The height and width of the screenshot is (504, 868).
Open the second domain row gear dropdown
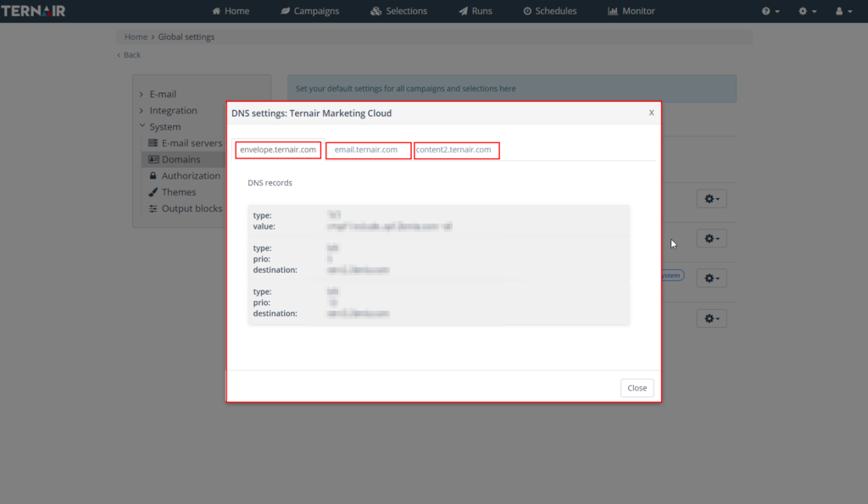point(711,238)
